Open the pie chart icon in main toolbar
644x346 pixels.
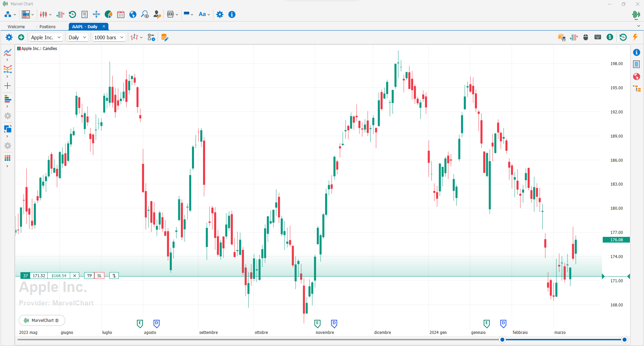pyautogui.click(x=108, y=14)
